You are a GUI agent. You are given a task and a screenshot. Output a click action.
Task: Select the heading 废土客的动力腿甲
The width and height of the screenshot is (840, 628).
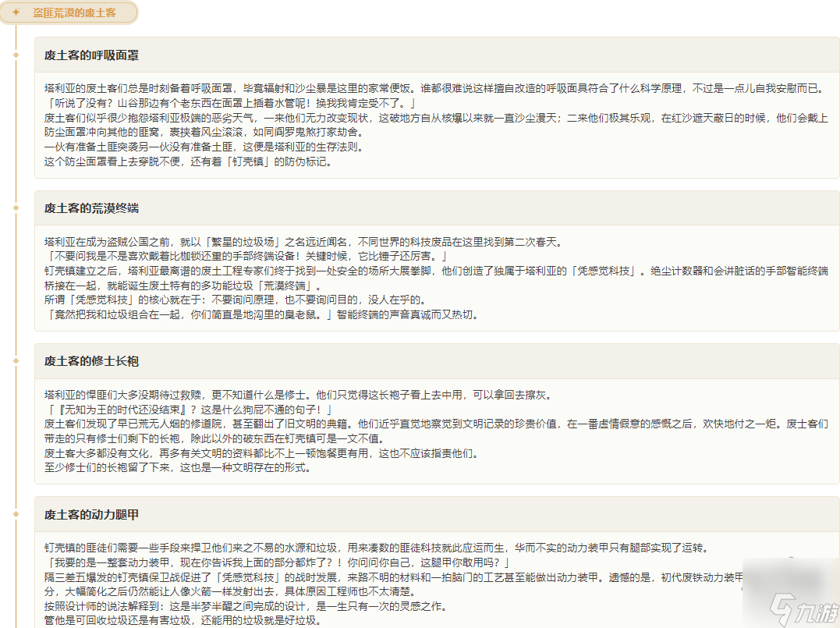click(x=91, y=514)
